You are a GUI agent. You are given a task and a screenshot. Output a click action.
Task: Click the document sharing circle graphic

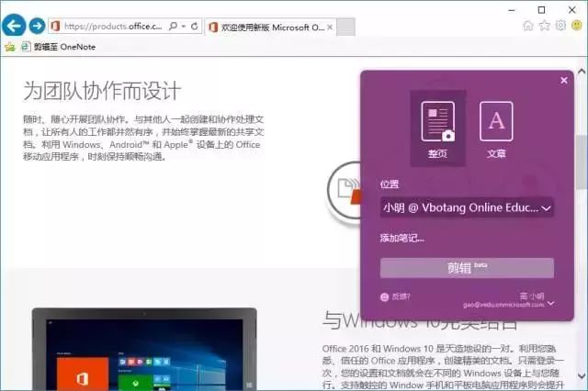(x=344, y=192)
